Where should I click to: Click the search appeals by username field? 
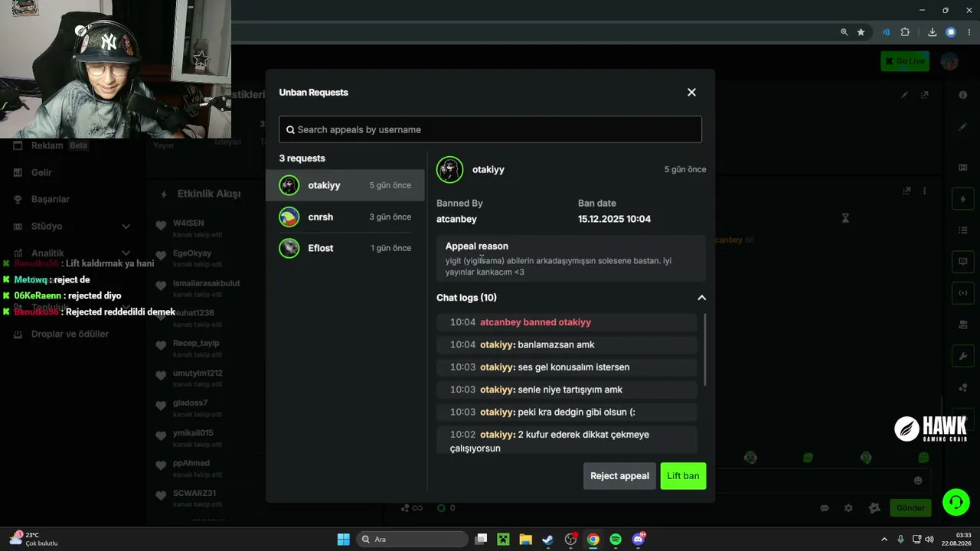coord(490,129)
